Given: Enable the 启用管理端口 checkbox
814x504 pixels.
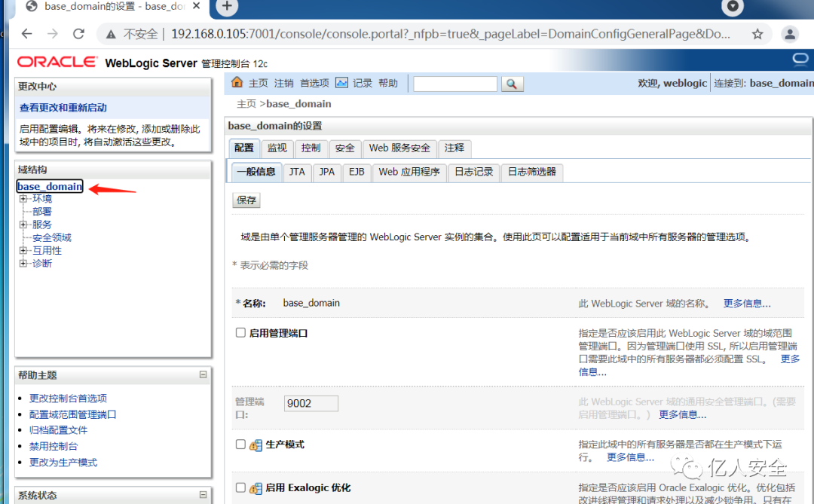Looking at the screenshot, I should [240, 332].
